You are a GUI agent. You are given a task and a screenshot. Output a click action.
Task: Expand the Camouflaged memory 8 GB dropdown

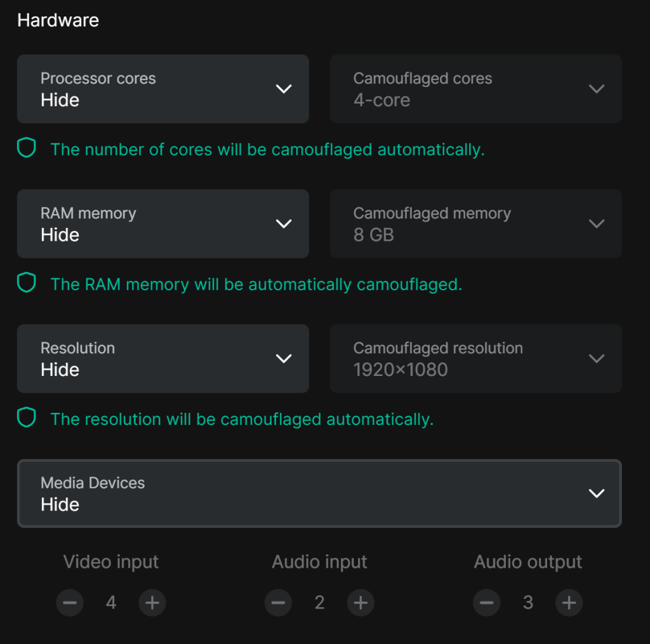pos(475,224)
